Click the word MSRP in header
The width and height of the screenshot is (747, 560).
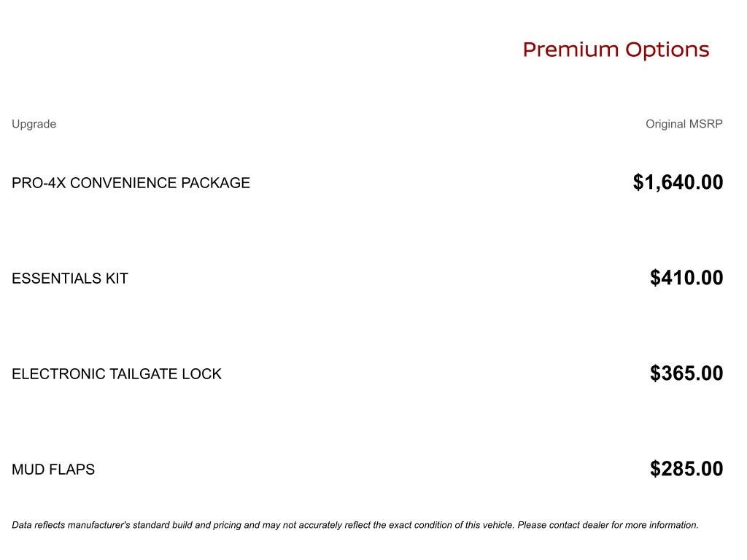click(706, 124)
